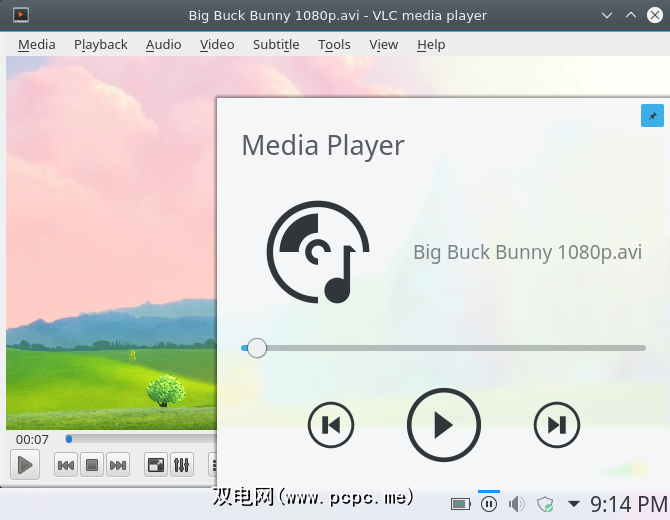Open the Subtitle menu
The image size is (670, 520).
tap(275, 44)
